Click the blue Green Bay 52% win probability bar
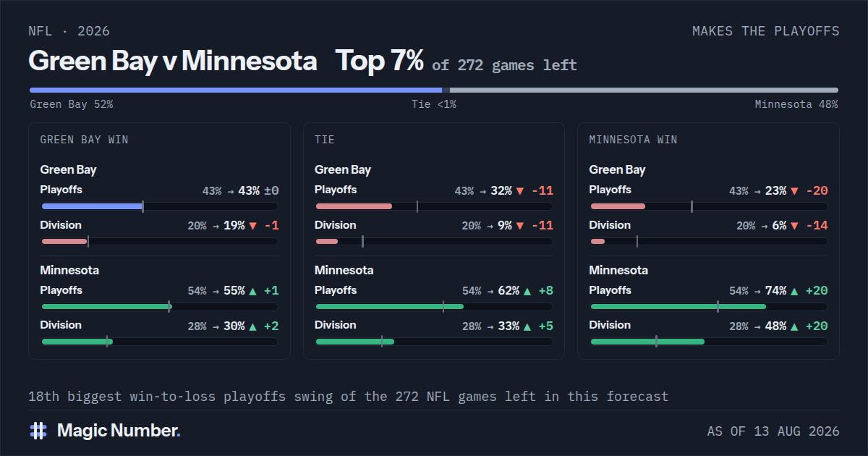The image size is (868, 456). coord(236,90)
